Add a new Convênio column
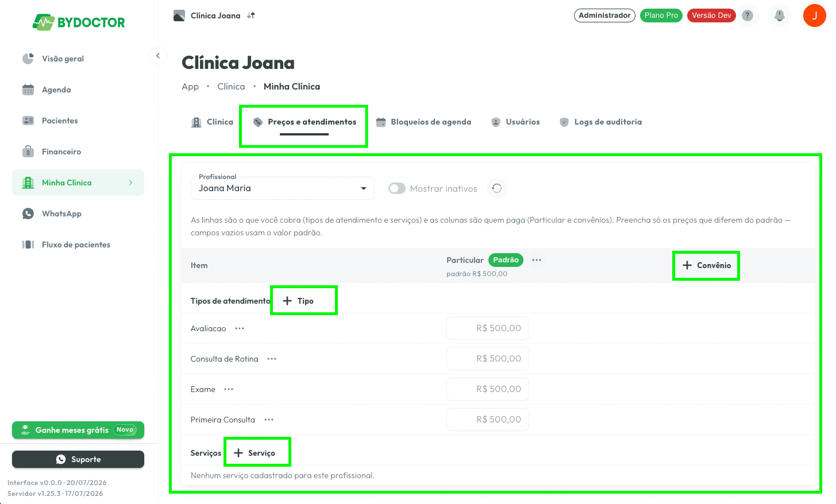 point(706,265)
